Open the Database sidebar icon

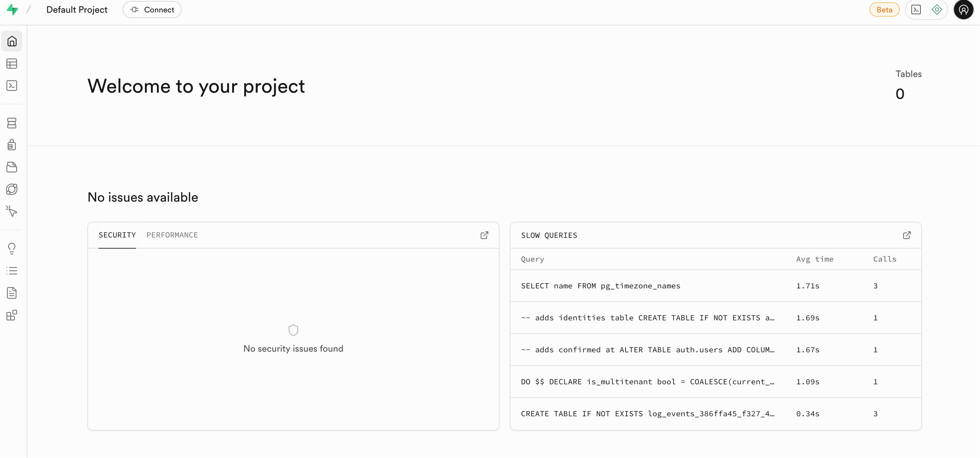coord(12,123)
